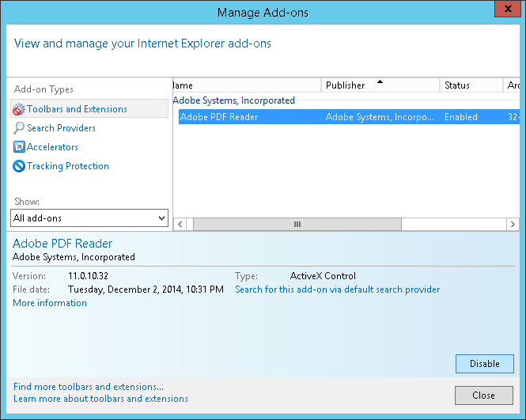This screenshot has height=420, width=526.
Task: Click the file date Tuesday, December 2, 2014
Action: [x=146, y=289]
